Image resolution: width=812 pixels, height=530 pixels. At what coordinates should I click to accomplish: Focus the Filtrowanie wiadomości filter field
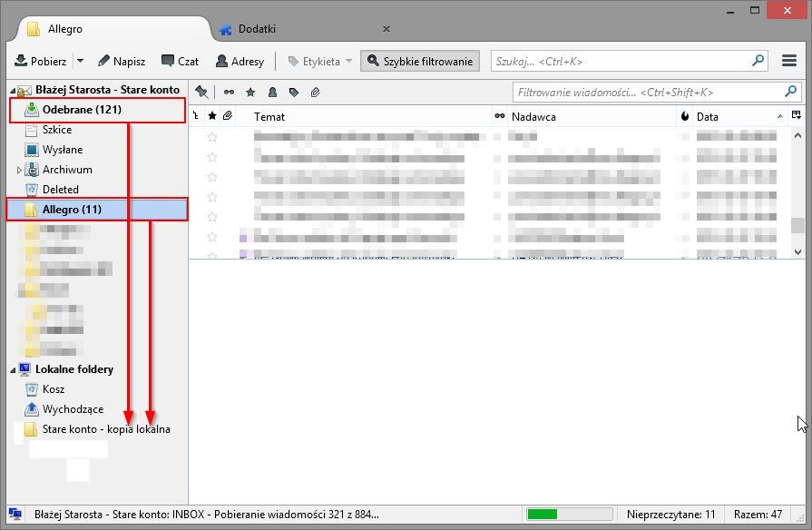pyautogui.click(x=657, y=93)
